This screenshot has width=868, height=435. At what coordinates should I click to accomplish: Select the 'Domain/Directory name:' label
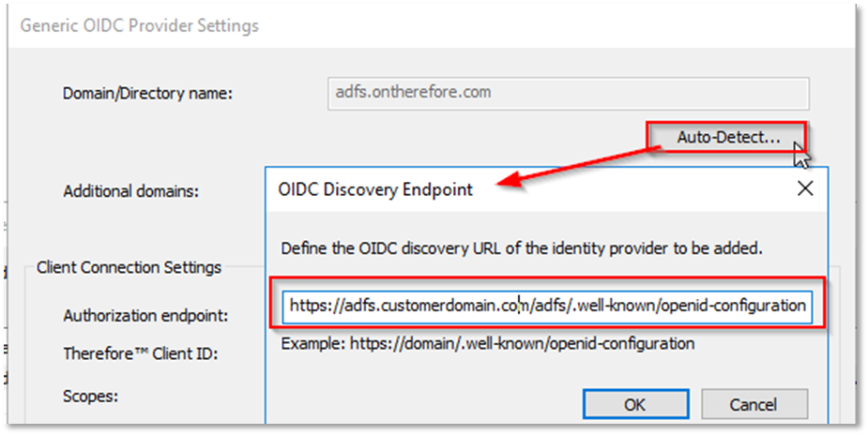[147, 94]
